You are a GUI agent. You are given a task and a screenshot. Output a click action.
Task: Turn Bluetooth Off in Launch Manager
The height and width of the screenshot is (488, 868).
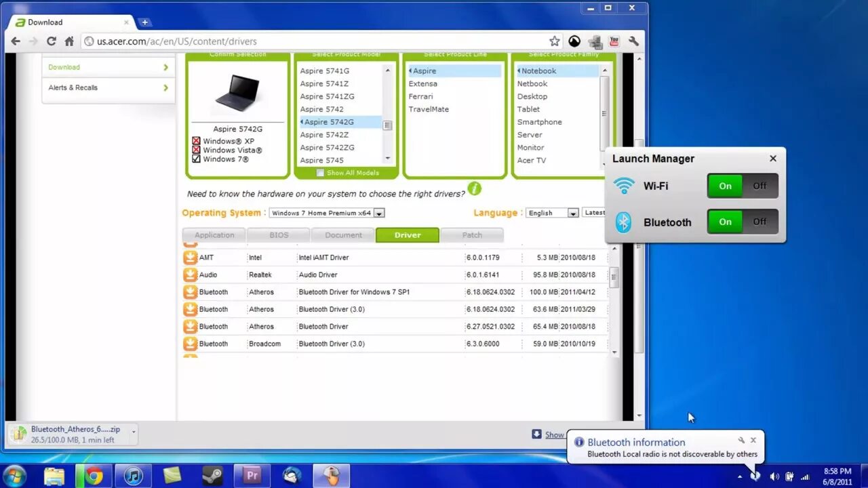[x=759, y=222]
